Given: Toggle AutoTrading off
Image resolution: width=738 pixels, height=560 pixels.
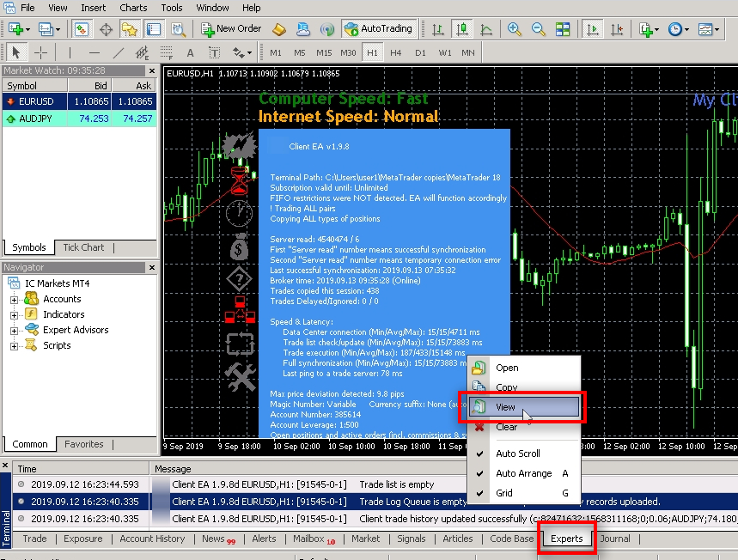Looking at the screenshot, I should click(379, 28).
